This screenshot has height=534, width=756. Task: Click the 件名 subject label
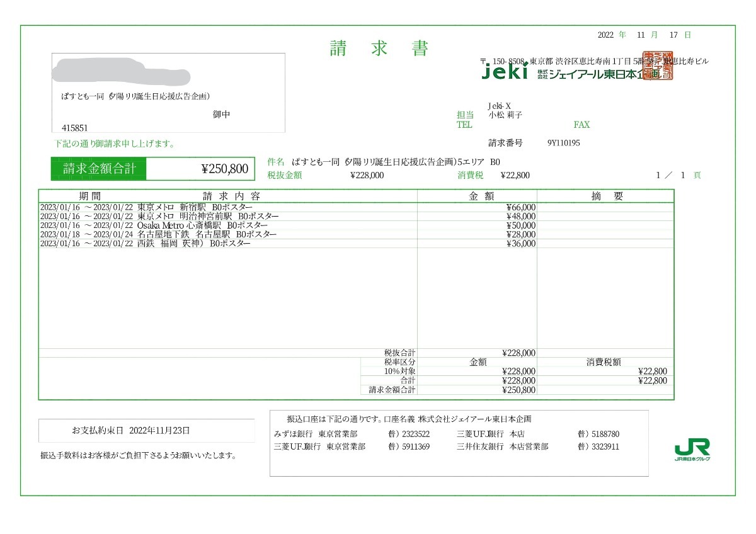(277, 162)
